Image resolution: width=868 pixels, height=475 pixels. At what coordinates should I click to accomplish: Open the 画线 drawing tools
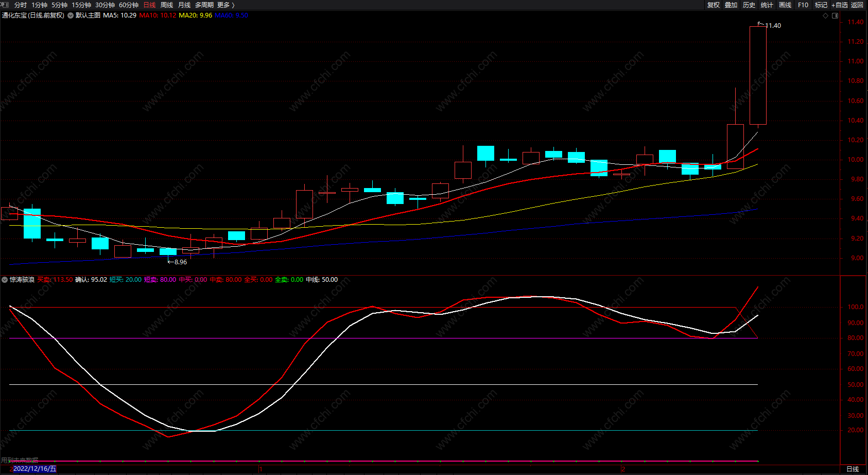785,5
